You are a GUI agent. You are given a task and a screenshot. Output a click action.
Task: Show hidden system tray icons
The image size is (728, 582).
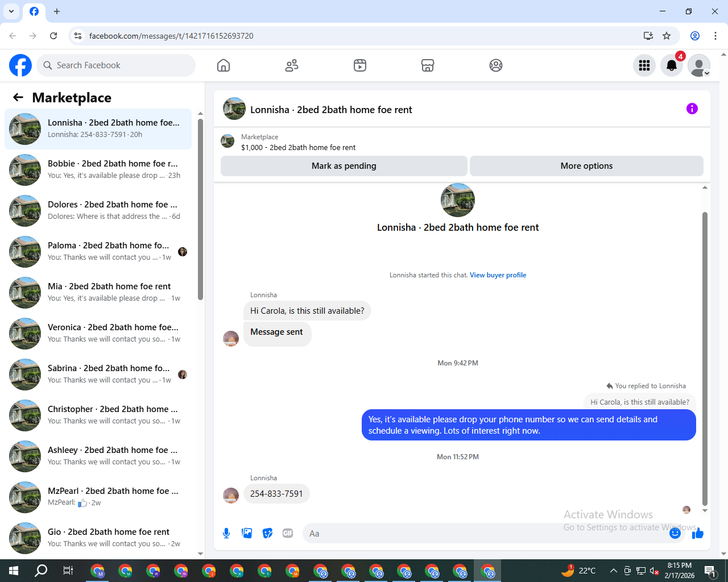pyautogui.click(x=613, y=571)
